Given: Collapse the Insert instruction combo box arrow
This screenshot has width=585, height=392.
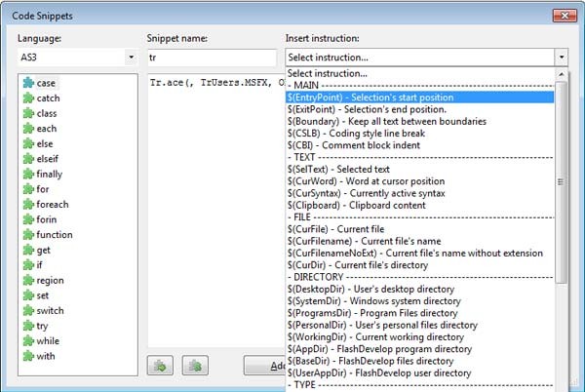Looking at the screenshot, I should pos(561,58).
